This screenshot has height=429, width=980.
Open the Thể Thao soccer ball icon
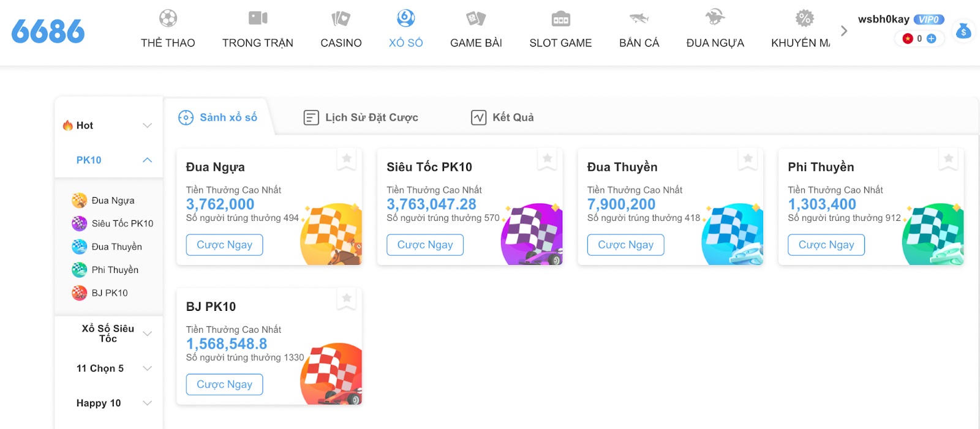pyautogui.click(x=168, y=18)
